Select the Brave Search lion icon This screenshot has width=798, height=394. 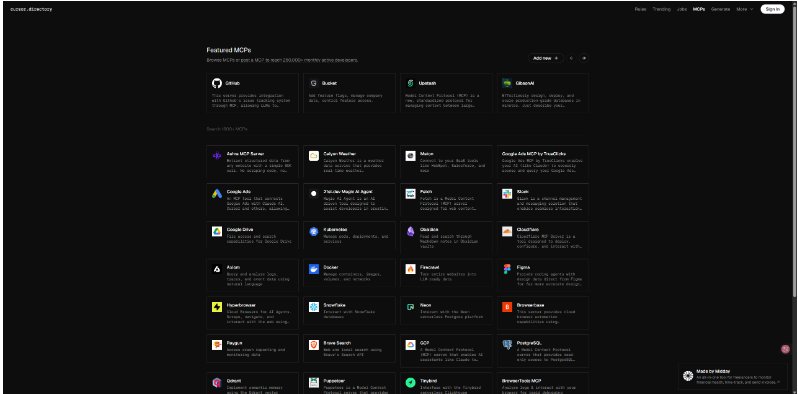pos(314,345)
